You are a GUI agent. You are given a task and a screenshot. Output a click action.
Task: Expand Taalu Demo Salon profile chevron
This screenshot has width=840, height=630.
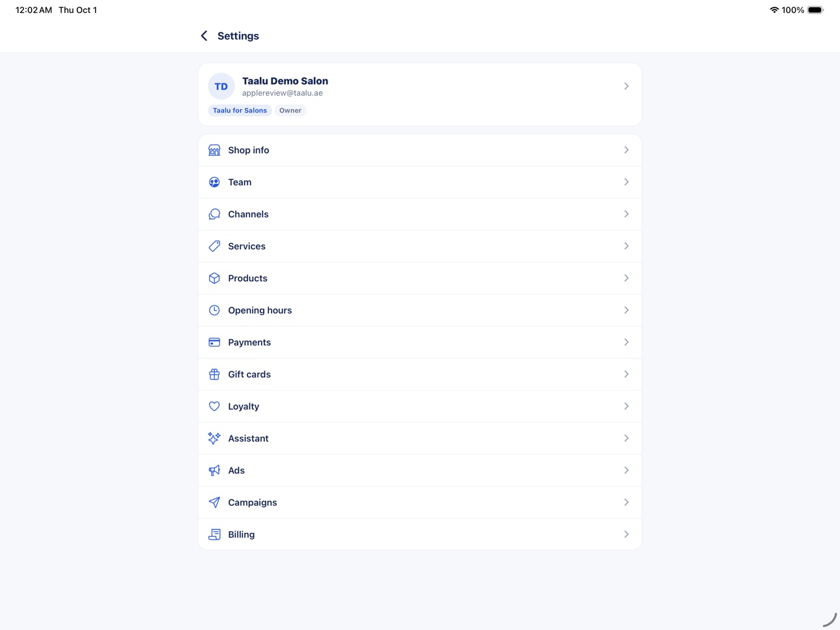(626, 86)
